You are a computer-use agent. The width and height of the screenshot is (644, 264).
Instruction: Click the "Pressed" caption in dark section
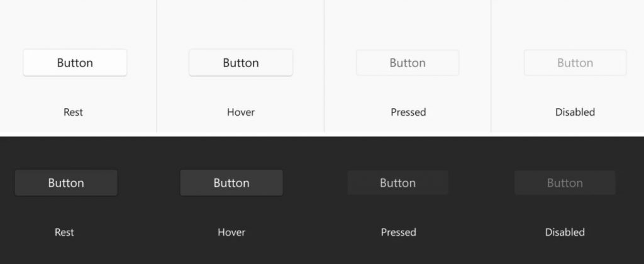(x=398, y=233)
